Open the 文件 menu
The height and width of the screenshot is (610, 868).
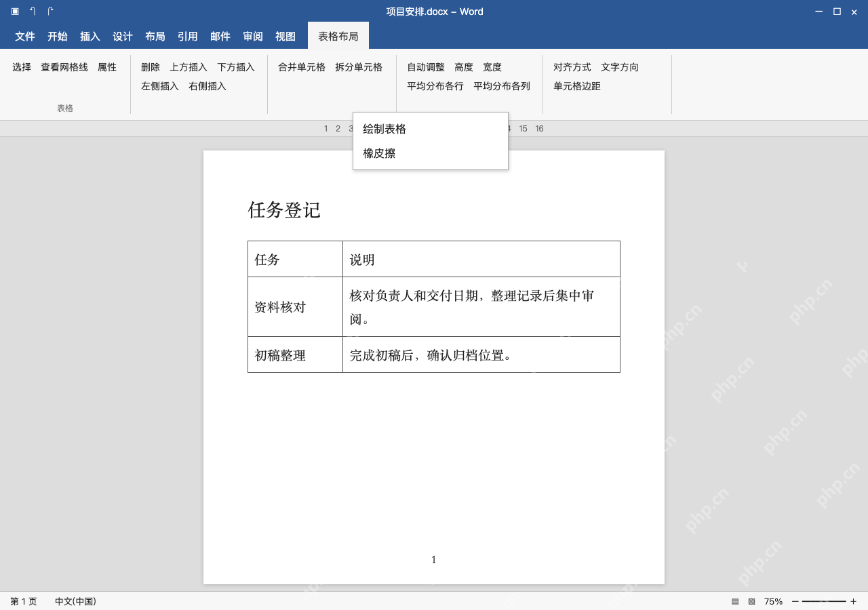tap(25, 36)
